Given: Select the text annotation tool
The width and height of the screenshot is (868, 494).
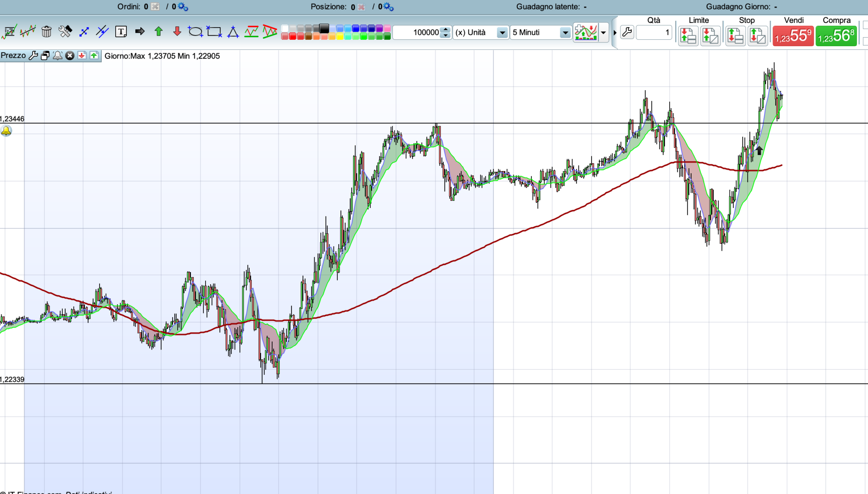Looking at the screenshot, I should pos(121,32).
